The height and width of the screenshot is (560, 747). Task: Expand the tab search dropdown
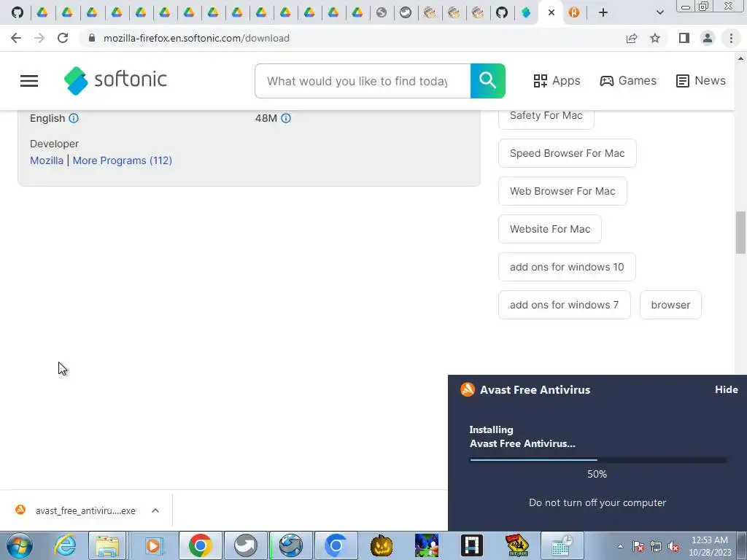(x=659, y=12)
